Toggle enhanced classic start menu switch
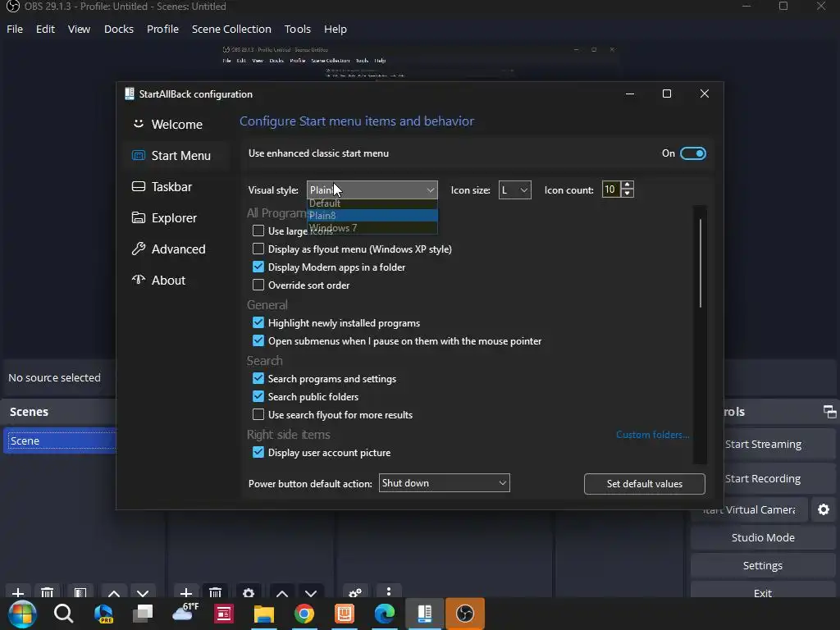Viewport: 840px width, 630px height. tap(692, 153)
